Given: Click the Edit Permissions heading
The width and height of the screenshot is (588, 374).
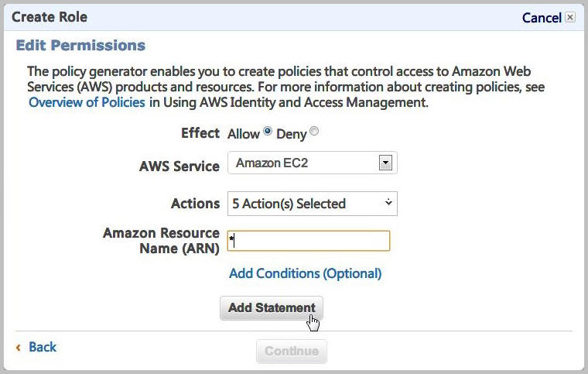Looking at the screenshot, I should click(x=80, y=46).
